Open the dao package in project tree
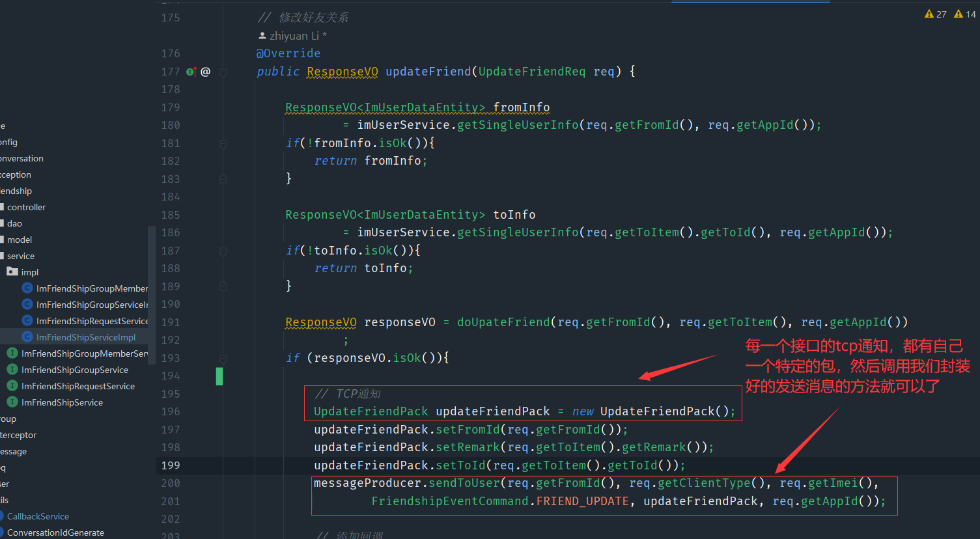 tap(14, 223)
